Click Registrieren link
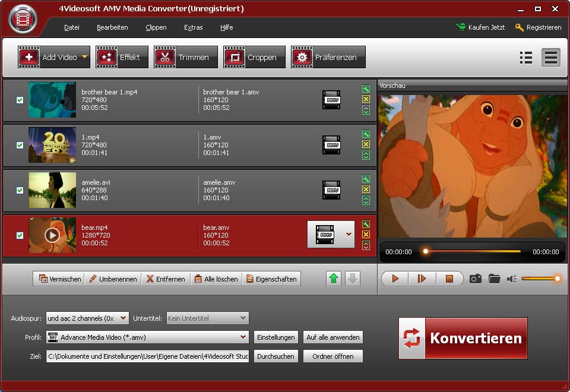The width and height of the screenshot is (570, 392). [539, 27]
